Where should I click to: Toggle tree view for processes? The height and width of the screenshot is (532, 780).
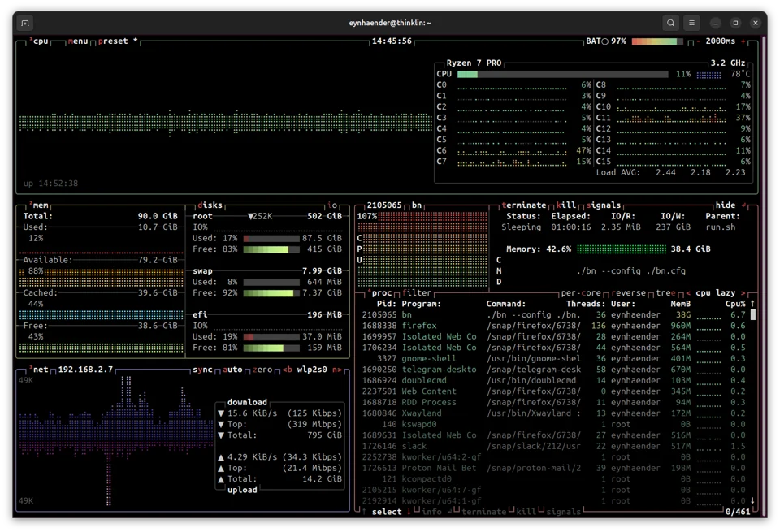(665, 293)
